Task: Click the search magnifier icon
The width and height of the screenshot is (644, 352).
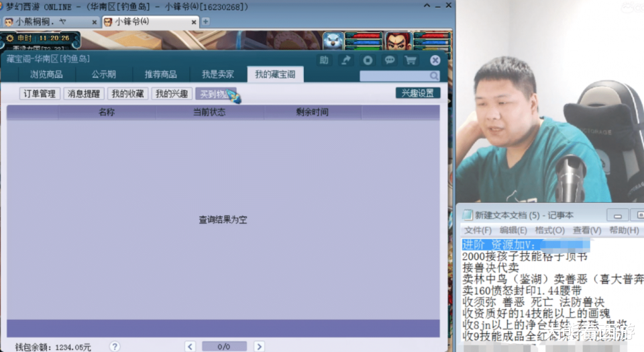Action: point(434,76)
